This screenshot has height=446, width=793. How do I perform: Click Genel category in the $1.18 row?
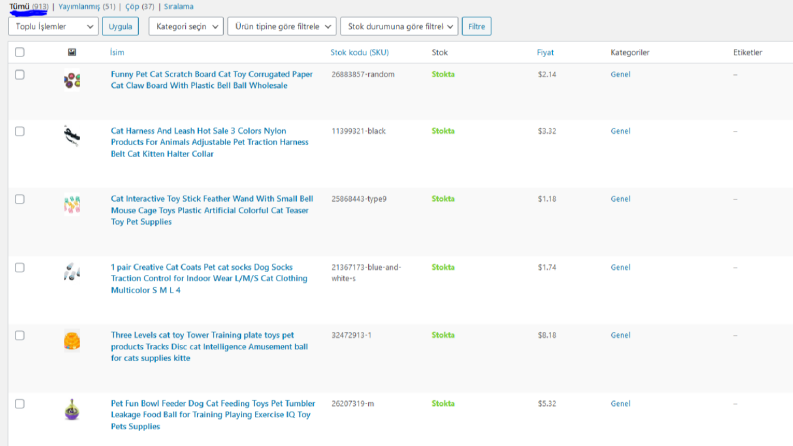click(x=620, y=199)
